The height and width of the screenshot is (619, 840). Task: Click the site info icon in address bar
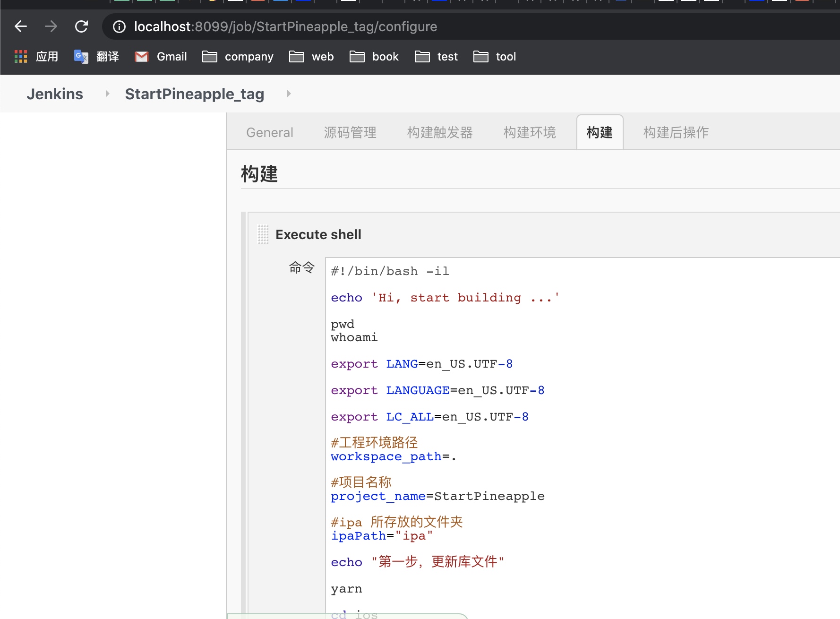(119, 27)
